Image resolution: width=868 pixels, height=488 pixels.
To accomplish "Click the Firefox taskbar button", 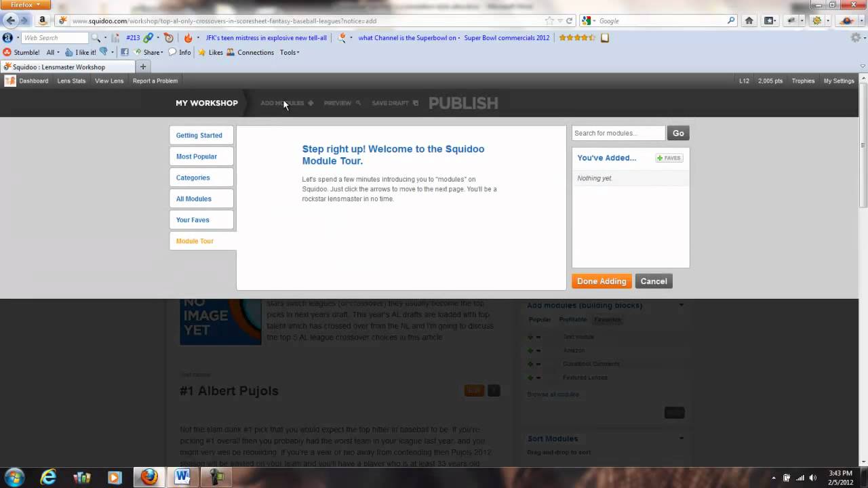I will point(149,477).
